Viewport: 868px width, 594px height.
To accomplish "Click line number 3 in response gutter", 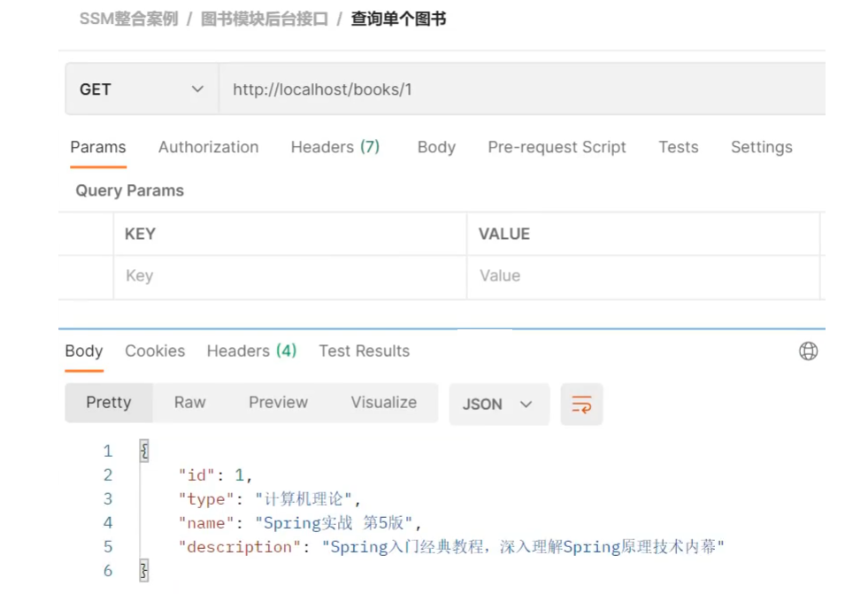I will click(x=108, y=498).
